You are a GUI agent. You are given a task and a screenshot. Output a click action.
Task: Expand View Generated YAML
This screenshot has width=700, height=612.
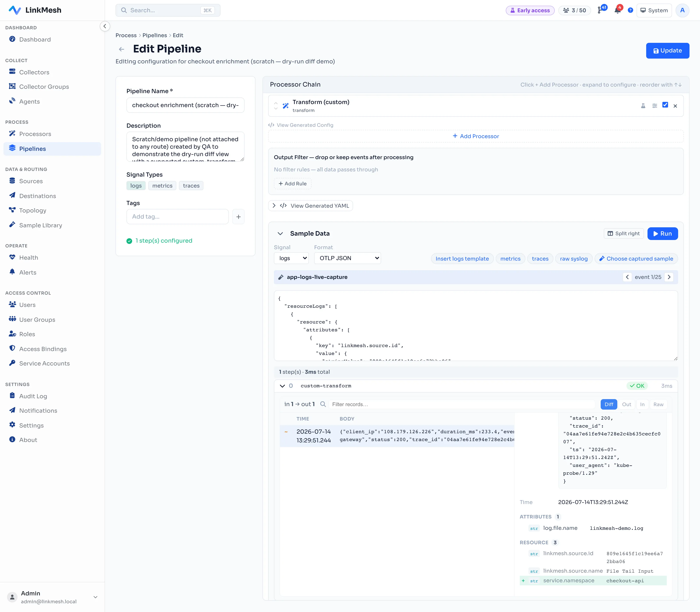[x=310, y=206]
